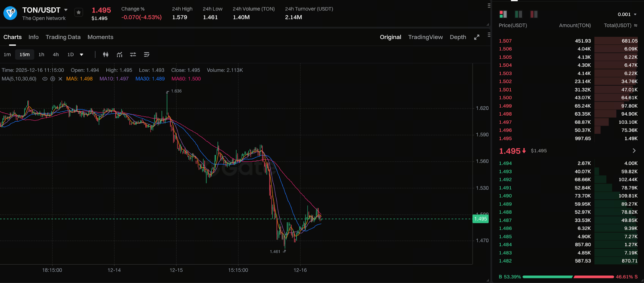Click the Price(USDT) column header

513,25
